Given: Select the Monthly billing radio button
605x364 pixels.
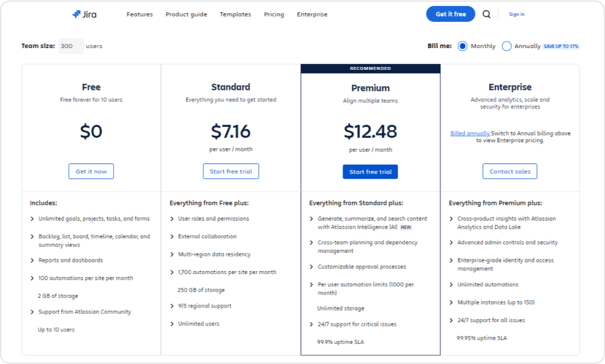Looking at the screenshot, I should 462,46.
